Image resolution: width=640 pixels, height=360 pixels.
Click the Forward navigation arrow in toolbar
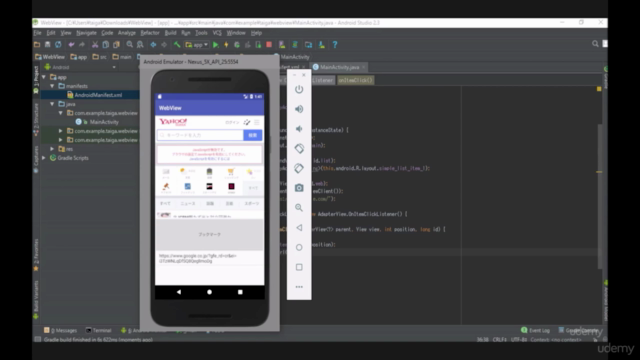tap(164, 44)
